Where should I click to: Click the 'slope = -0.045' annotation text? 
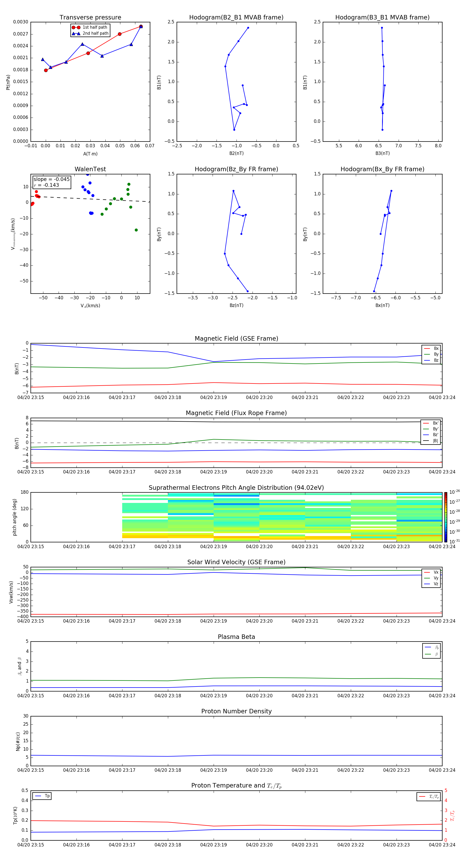click(52, 179)
